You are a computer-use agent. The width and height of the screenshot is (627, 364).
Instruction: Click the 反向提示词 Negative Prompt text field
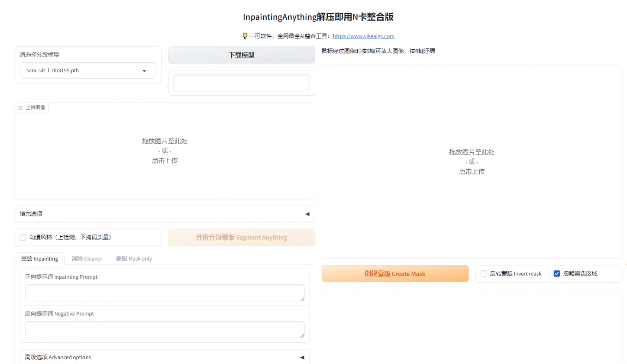(x=165, y=330)
